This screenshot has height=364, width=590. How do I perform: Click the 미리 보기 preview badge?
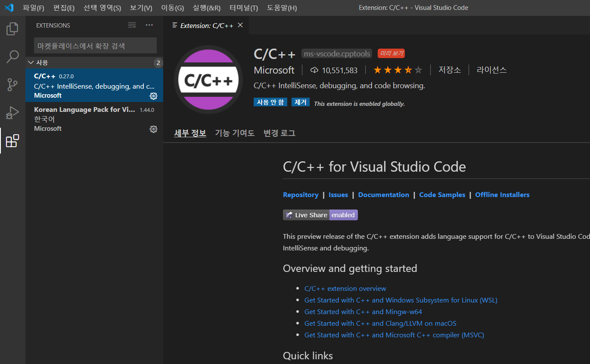pos(391,54)
